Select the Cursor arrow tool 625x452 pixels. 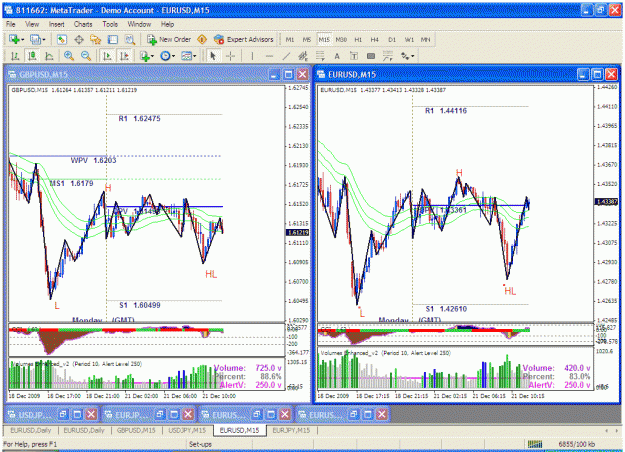tap(213, 56)
